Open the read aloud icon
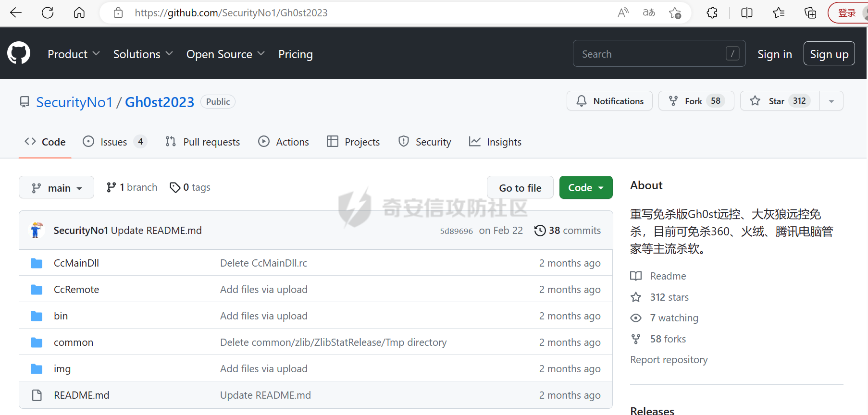Image resolution: width=868 pixels, height=415 pixels. pyautogui.click(x=623, y=13)
